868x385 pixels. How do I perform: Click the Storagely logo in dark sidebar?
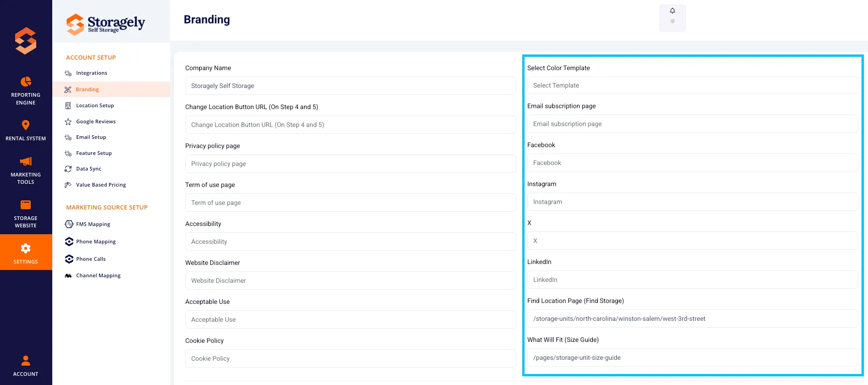26,41
